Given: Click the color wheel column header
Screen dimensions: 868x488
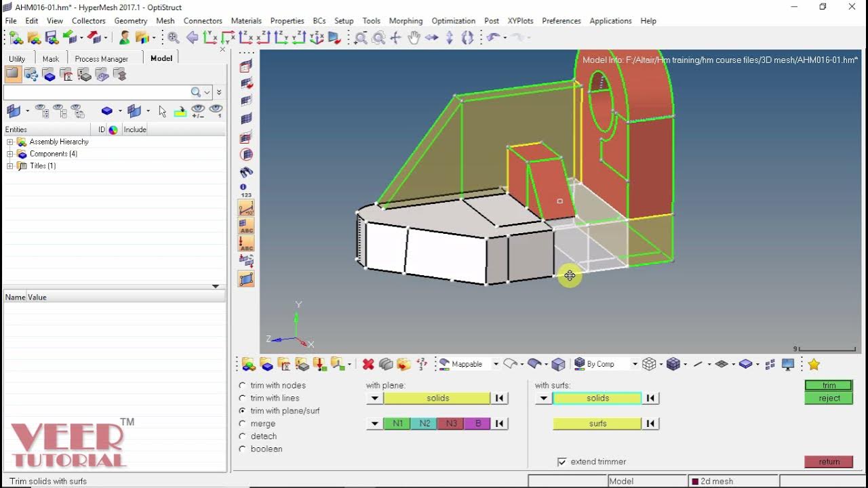Looking at the screenshot, I should [x=113, y=130].
